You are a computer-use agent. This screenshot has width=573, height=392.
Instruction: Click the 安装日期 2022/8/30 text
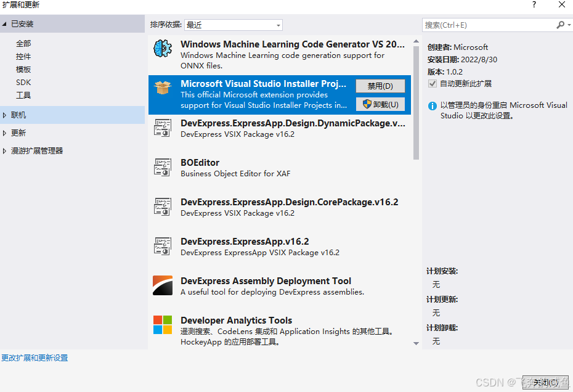[x=462, y=60]
